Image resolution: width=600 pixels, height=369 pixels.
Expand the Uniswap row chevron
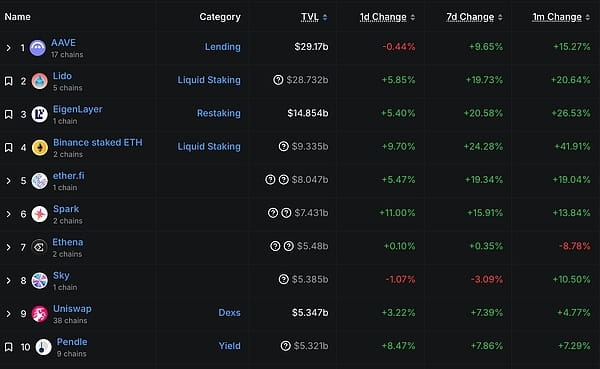(x=8, y=314)
